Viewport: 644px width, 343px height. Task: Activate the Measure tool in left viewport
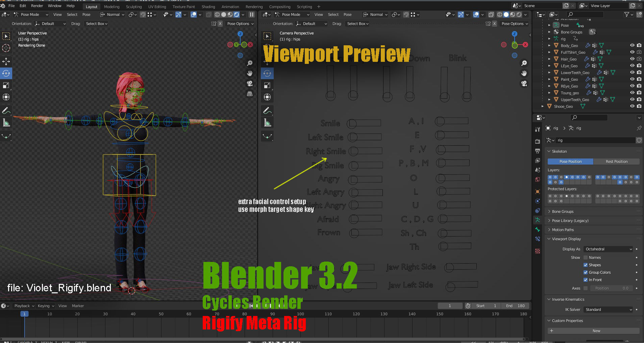click(6, 123)
